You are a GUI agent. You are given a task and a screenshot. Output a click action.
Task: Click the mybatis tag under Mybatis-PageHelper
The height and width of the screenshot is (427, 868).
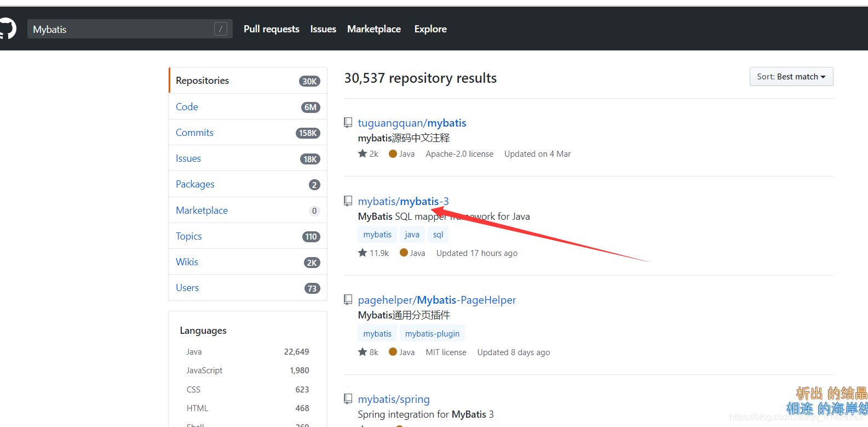tap(377, 334)
